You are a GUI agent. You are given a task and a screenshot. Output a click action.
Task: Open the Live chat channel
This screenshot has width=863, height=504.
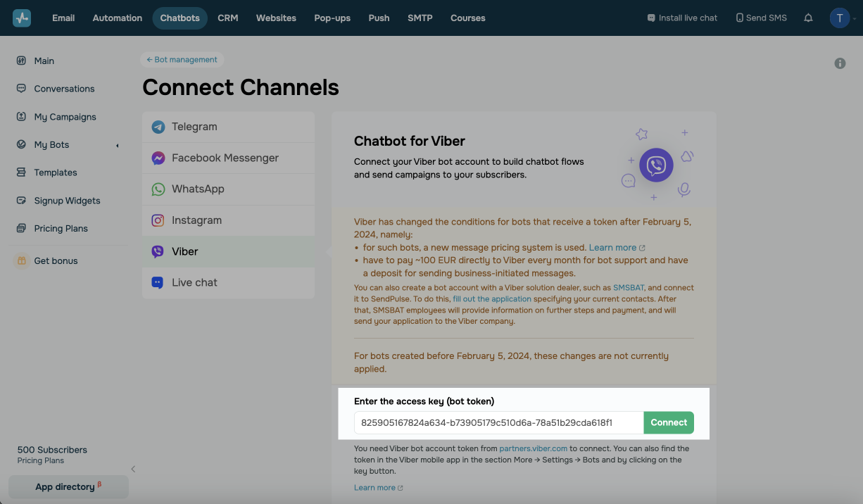194,282
